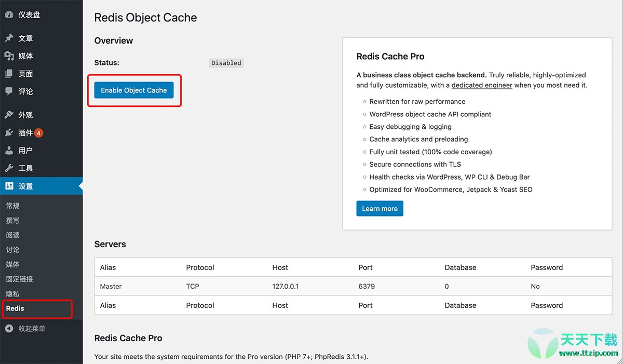Open the 插件 plugins plug icon
The image size is (623, 364).
pos(9,133)
